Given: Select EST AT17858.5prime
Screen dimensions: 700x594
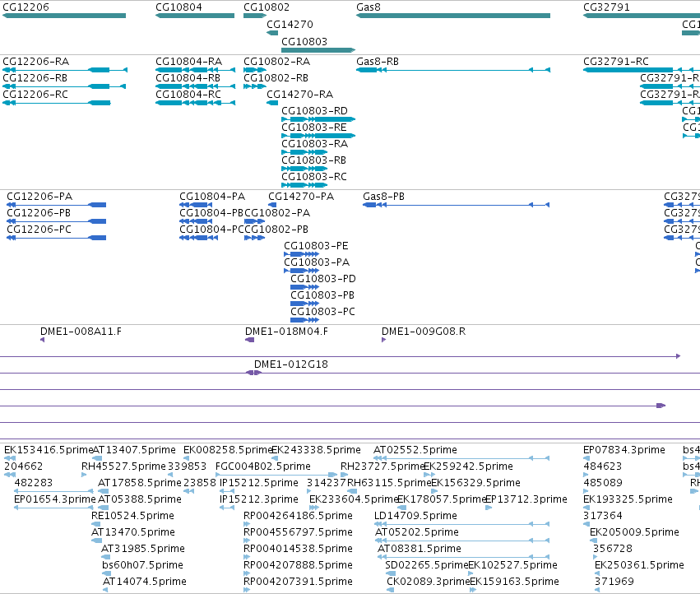Looking at the screenshot, I should [104, 491].
